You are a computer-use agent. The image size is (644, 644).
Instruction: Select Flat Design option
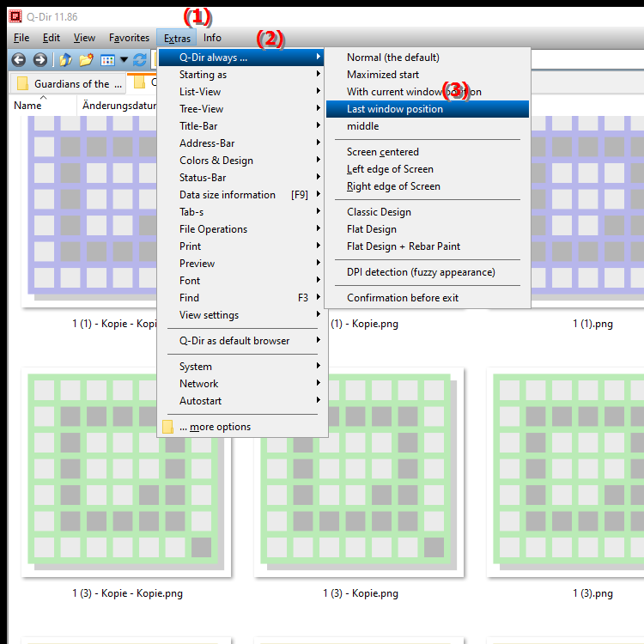(427, 229)
